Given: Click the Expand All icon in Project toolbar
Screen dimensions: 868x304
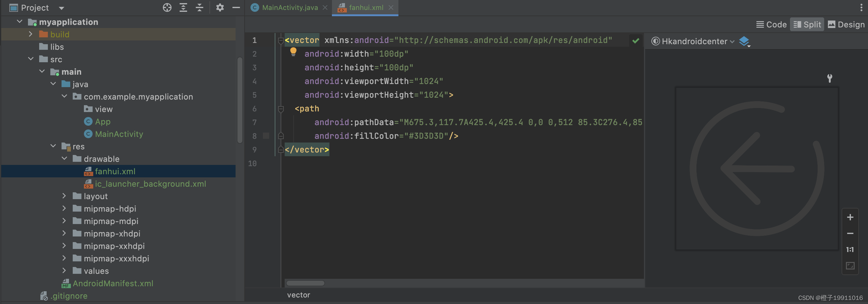Looking at the screenshot, I should pyautogui.click(x=183, y=7).
